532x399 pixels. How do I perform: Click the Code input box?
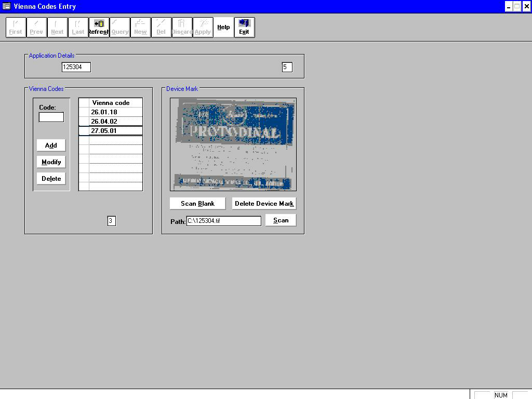point(51,117)
